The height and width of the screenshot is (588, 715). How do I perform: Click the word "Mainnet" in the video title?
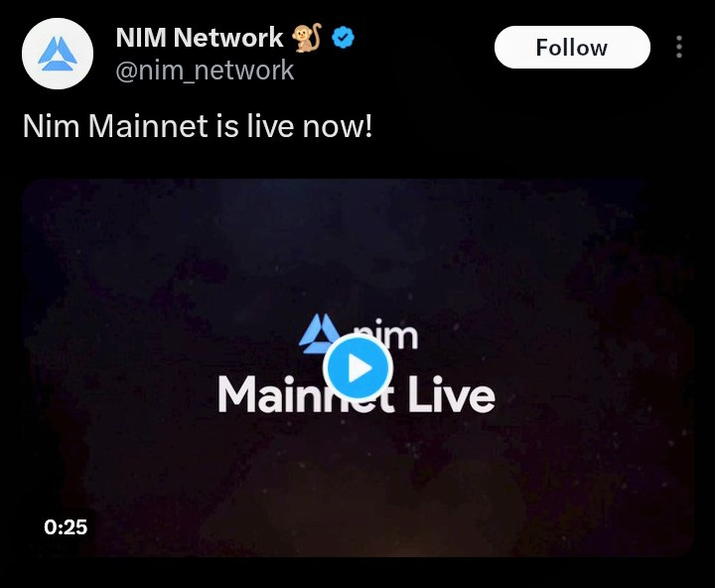pyautogui.click(x=306, y=395)
